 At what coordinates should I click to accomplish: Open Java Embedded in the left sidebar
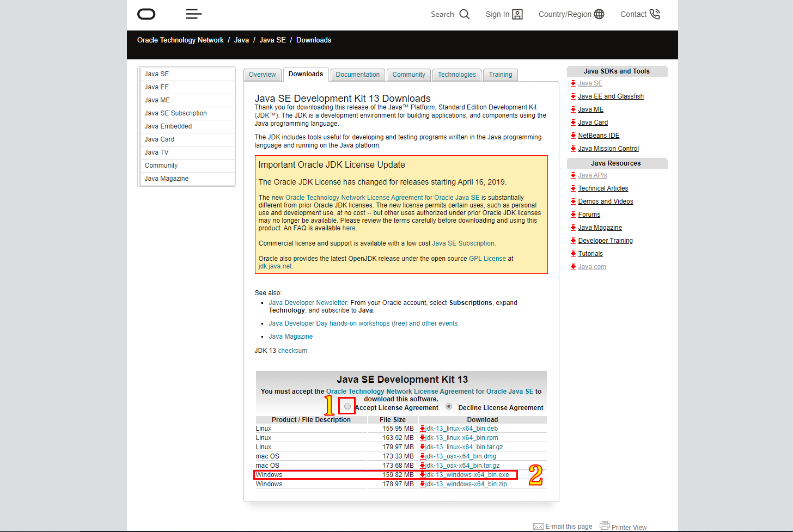(187, 126)
